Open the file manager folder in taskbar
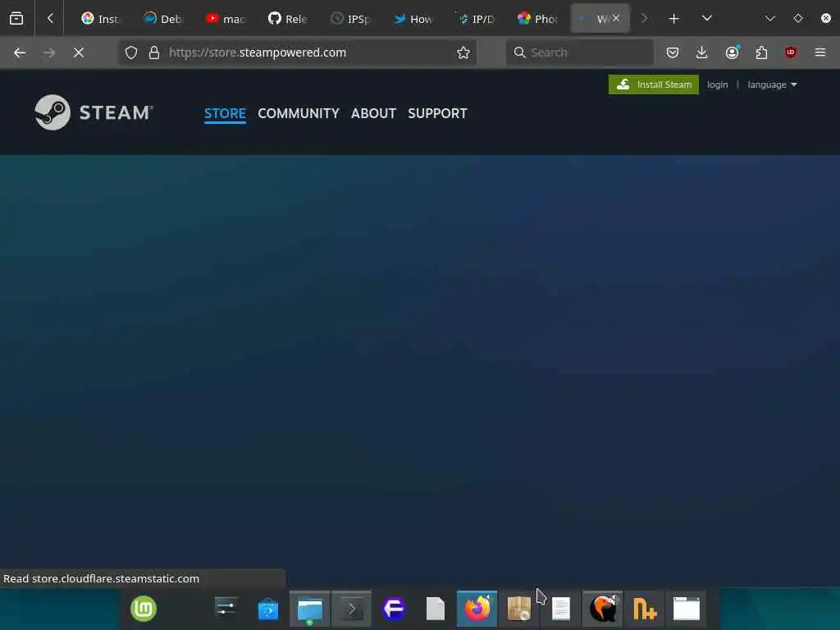The width and height of the screenshot is (840, 630). (x=309, y=609)
